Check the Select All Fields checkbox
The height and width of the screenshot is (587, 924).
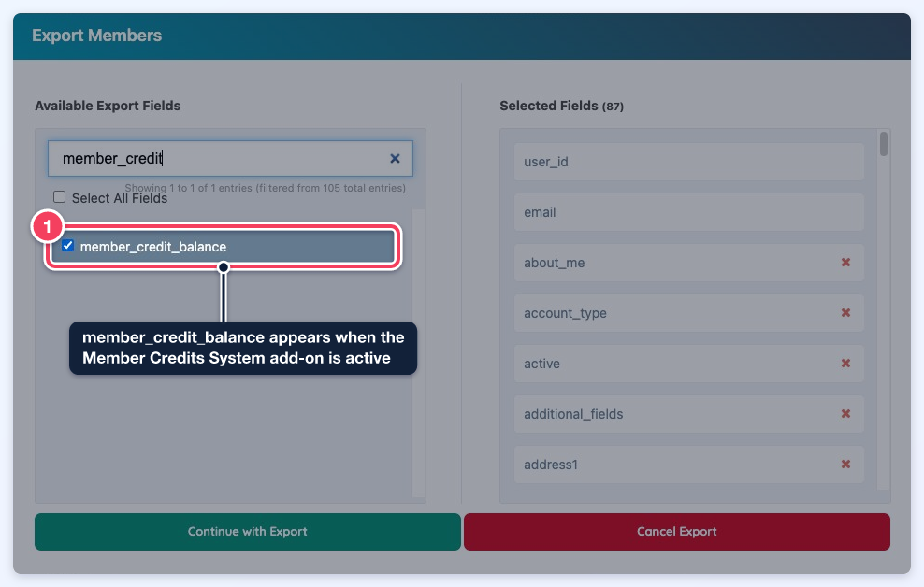coord(60,196)
